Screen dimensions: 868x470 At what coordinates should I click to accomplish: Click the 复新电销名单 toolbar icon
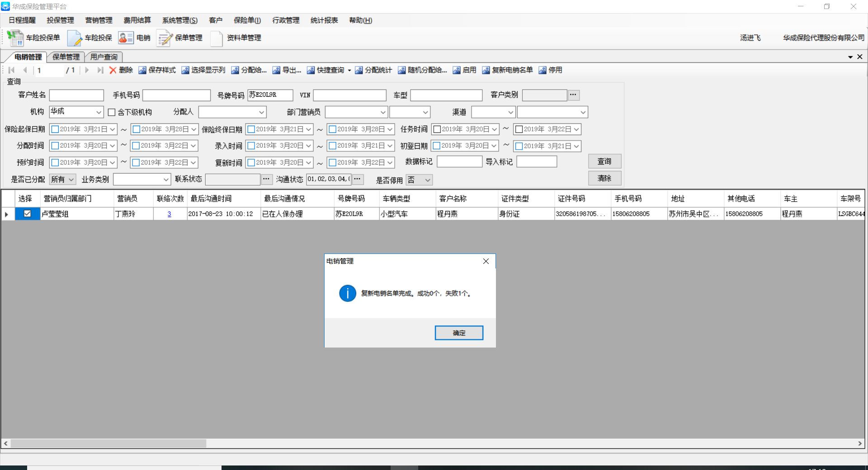(x=486, y=70)
